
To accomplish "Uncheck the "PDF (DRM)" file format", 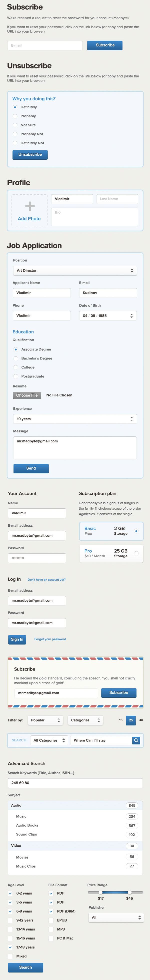I will (51, 911).
